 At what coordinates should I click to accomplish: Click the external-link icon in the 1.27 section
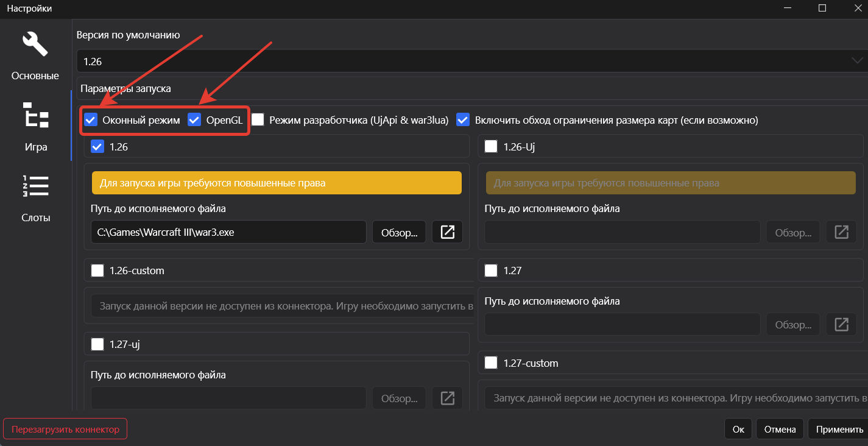(x=842, y=325)
